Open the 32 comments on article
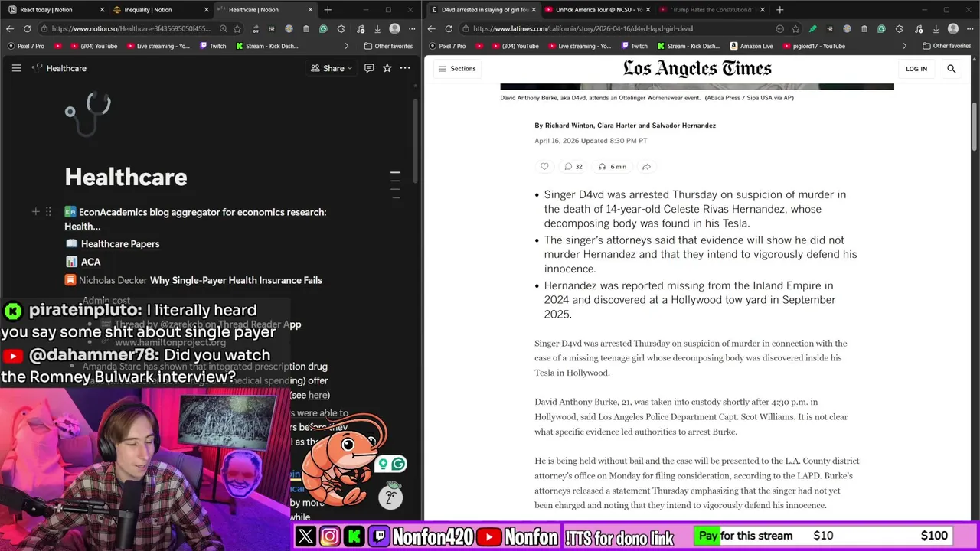Viewport: 980px width, 551px height. point(573,166)
